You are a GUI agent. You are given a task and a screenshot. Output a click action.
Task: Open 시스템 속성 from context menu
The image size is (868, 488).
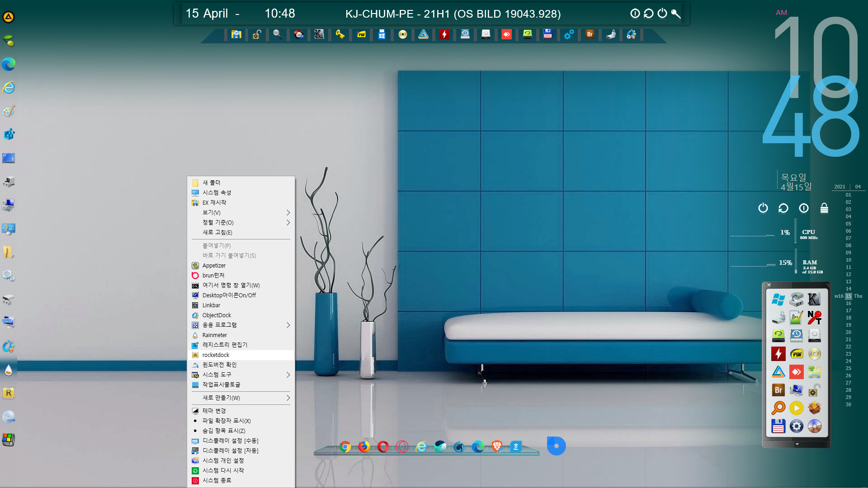pyautogui.click(x=241, y=192)
